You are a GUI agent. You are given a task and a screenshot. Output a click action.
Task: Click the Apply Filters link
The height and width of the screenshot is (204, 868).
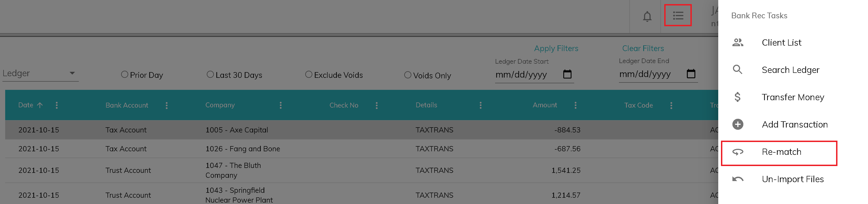[x=556, y=49]
